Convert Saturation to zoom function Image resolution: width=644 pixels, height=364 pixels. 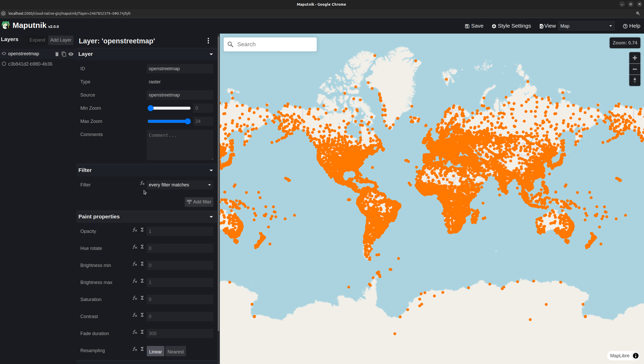click(135, 298)
